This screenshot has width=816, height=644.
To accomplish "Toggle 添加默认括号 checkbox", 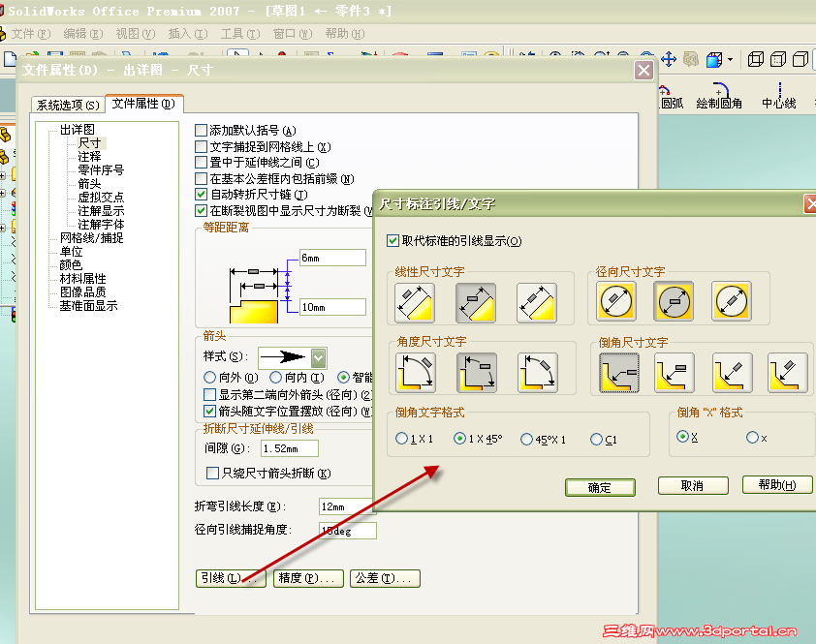I will 201,130.
